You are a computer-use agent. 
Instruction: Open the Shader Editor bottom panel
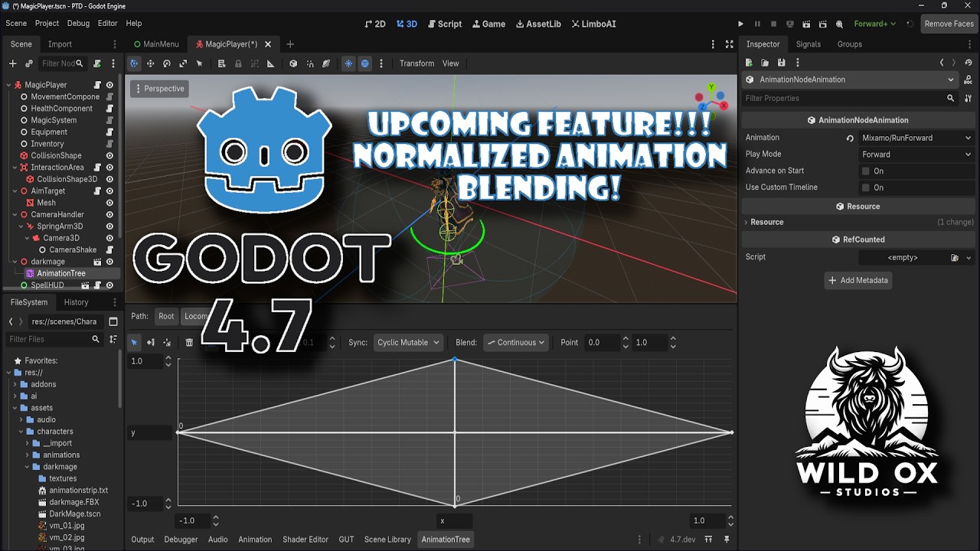point(305,540)
